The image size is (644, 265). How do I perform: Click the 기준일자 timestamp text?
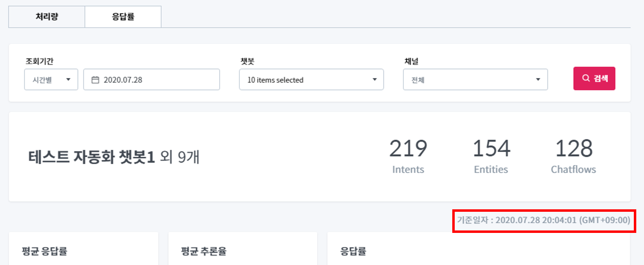pos(543,220)
